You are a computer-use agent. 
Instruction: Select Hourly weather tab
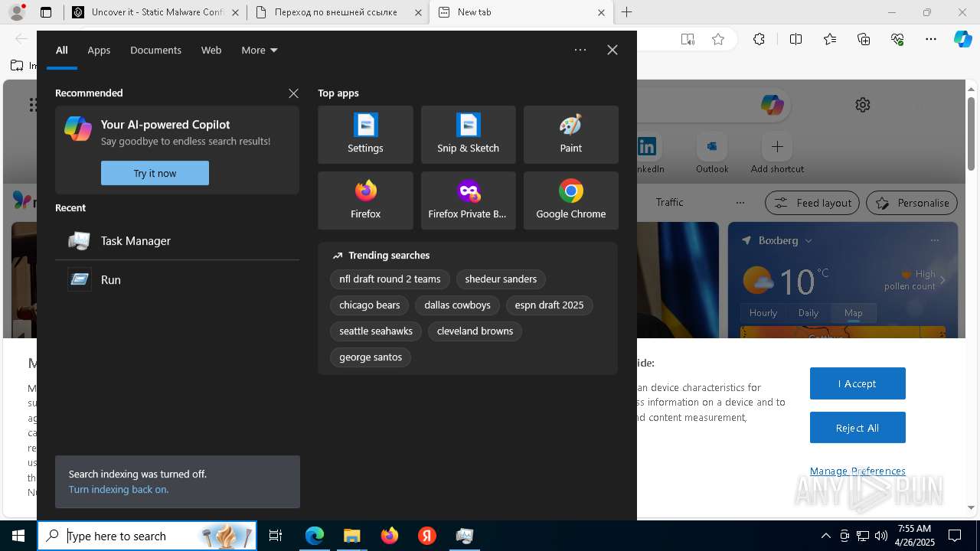pyautogui.click(x=763, y=313)
